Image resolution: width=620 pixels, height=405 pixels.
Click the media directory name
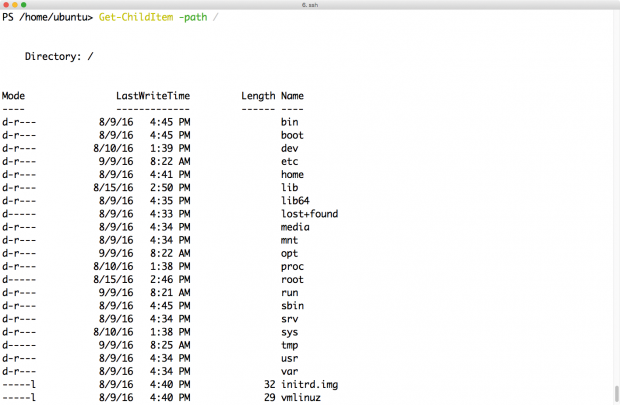click(x=296, y=227)
